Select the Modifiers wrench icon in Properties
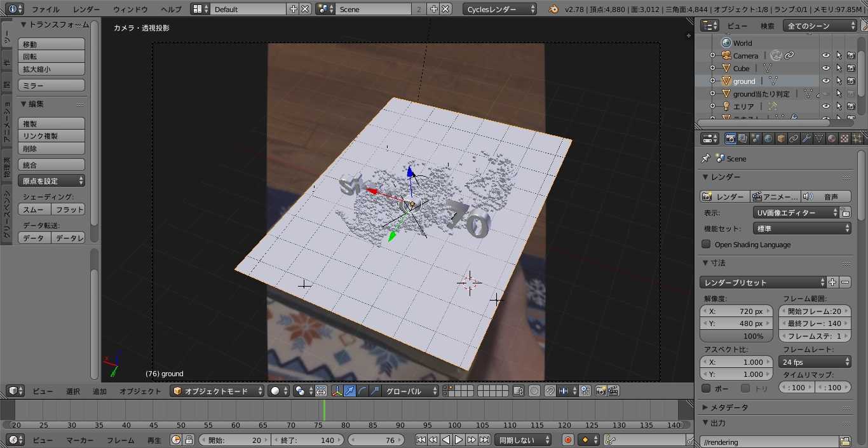The image size is (868, 448). pyautogui.click(x=807, y=138)
